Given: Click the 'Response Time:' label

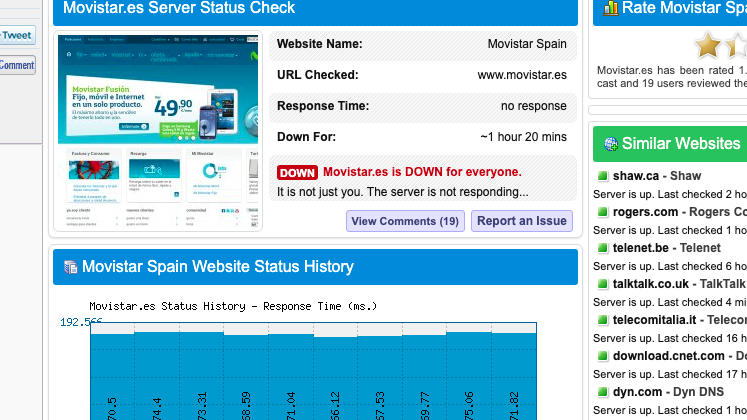Looking at the screenshot, I should (323, 106).
